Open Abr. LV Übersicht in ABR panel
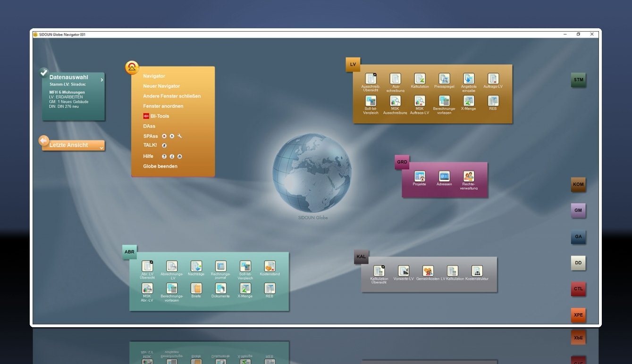The height and width of the screenshot is (364, 632). pyautogui.click(x=148, y=266)
